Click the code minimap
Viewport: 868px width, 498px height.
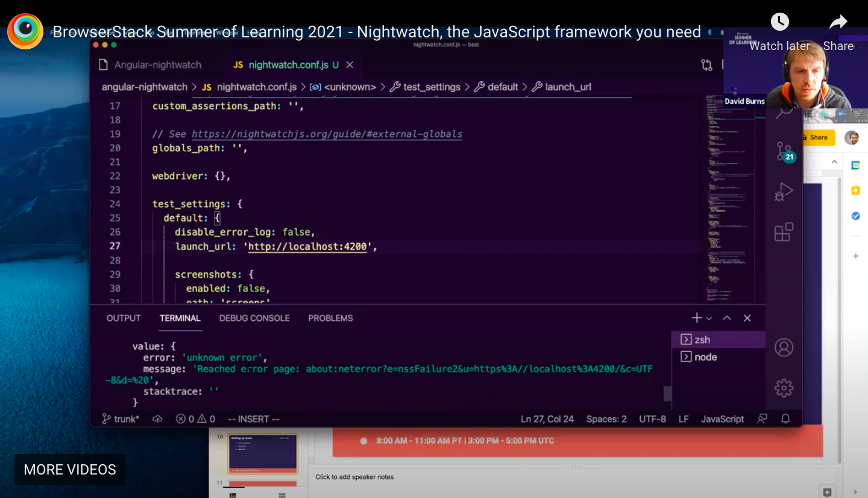pyautogui.click(x=729, y=199)
